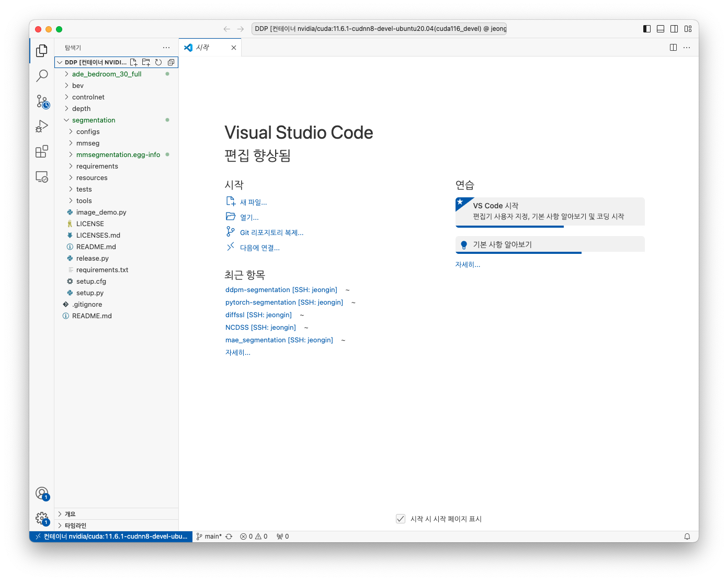This screenshot has height=581, width=728.
Task: Click 열기... link
Action: (242, 217)
